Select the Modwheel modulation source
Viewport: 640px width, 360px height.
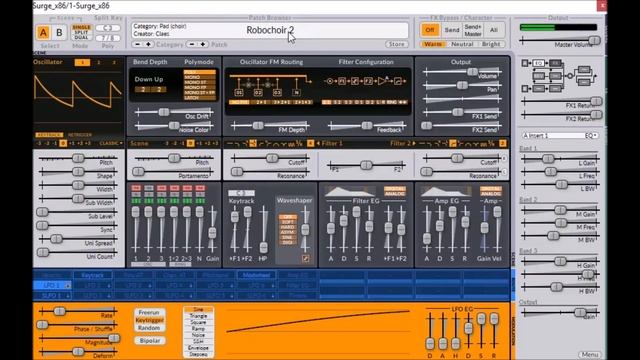click(x=256, y=275)
